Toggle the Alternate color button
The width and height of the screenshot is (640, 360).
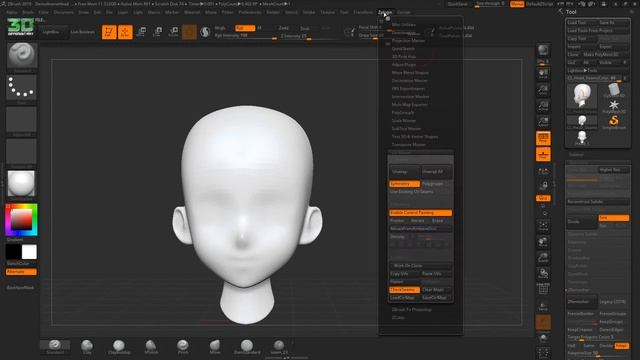21,271
